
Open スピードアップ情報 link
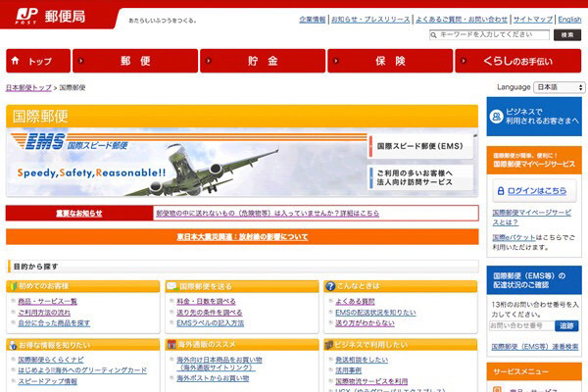pyautogui.click(x=48, y=381)
